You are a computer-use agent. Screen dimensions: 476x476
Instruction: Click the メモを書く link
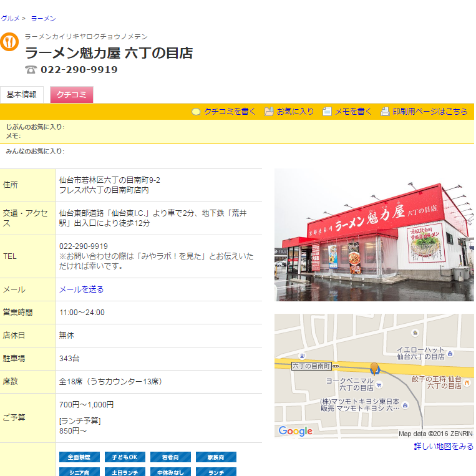click(x=353, y=112)
